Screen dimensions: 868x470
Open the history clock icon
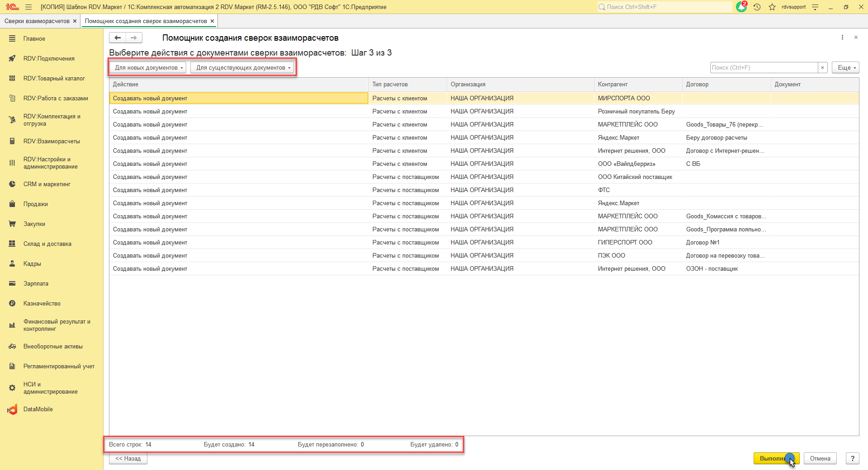point(757,7)
